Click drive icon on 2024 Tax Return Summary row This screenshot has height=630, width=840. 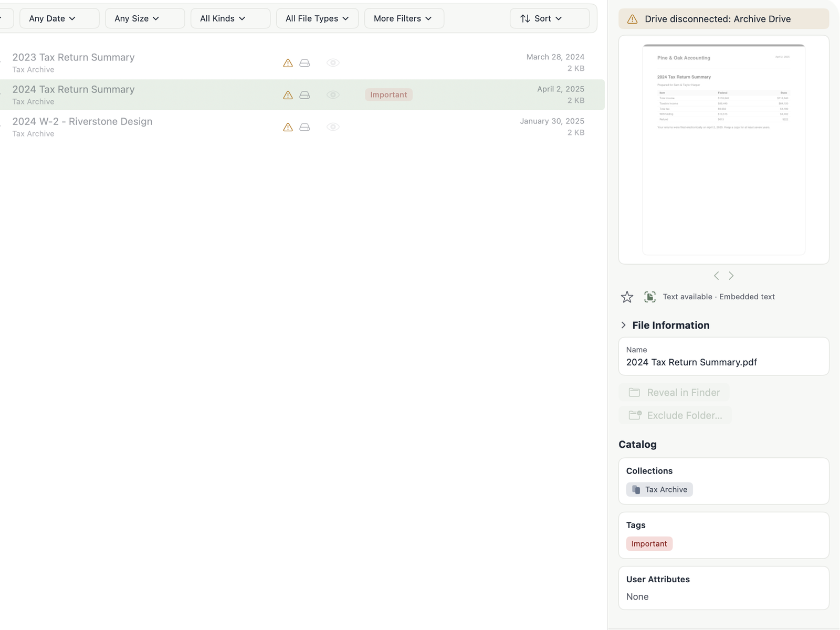coord(304,95)
